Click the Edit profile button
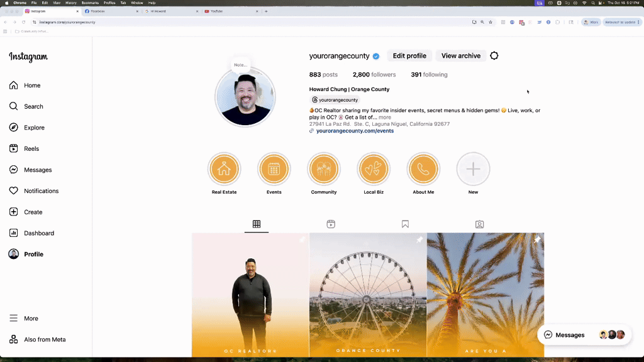The image size is (644, 362). [409, 55]
